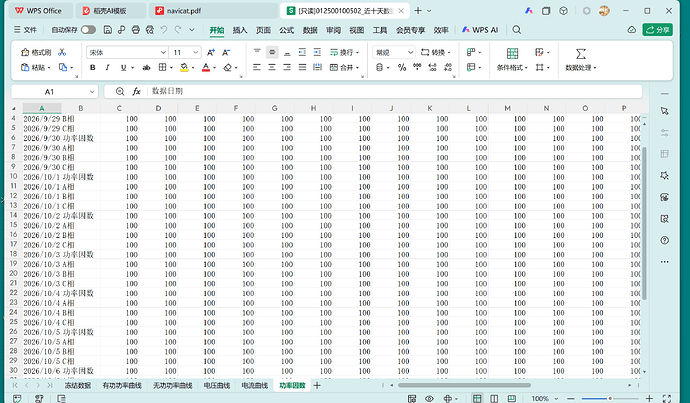Image resolution: width=690 pixels, height=403 pixels.
Task: Click the decrease font size icon
Action: 226,52
